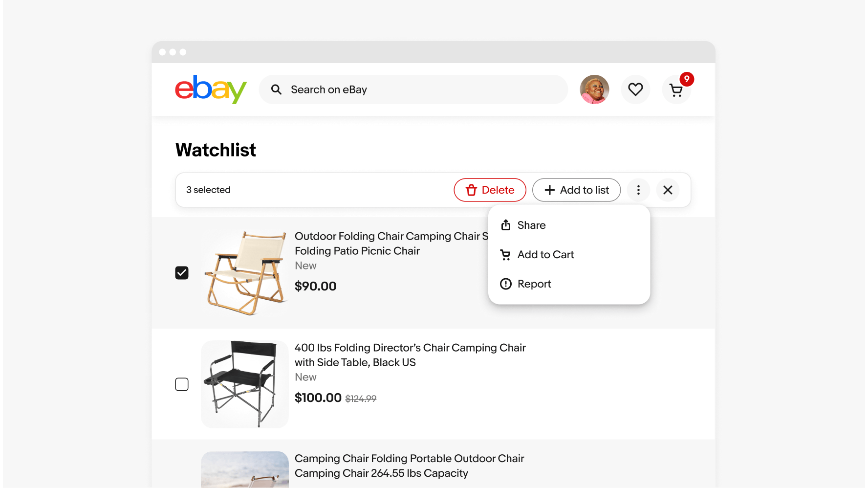Check the Director's Chair item checkbox
The width and height of the screenshot is (868, 488).
click(182, 384)
